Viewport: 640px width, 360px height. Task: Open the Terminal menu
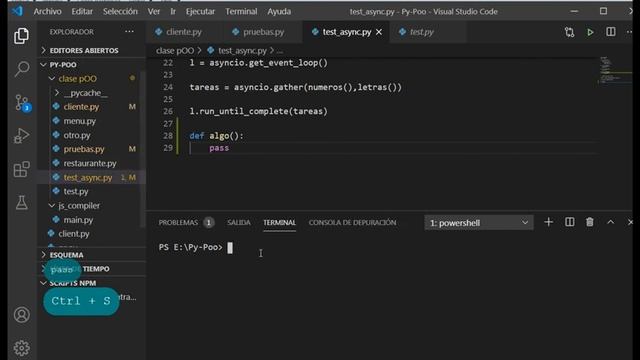(x=241, y=12)
